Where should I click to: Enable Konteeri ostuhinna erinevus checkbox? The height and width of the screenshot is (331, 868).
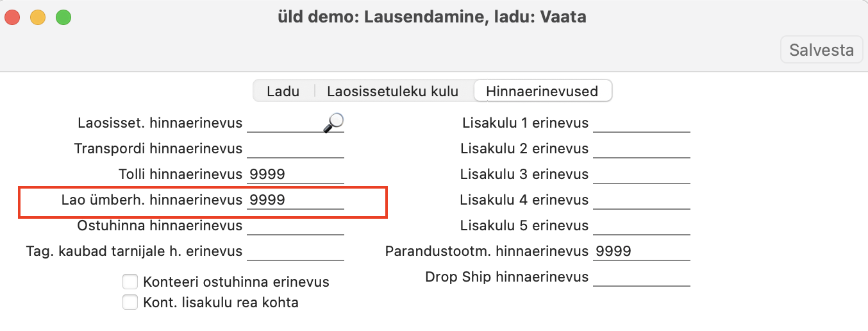130,282
